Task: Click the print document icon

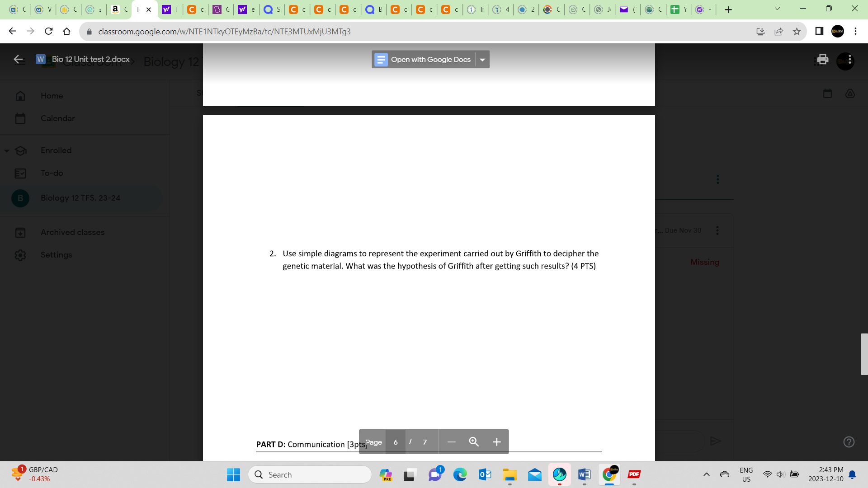Action: [x=822, y=60]
